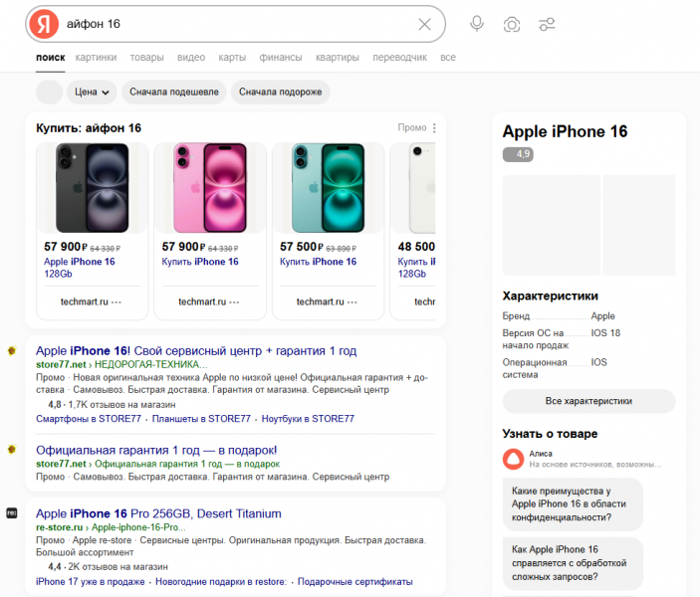Expand 'все' to show more search categories
This screenshot has height=597, width=700.
pos(448,58)
